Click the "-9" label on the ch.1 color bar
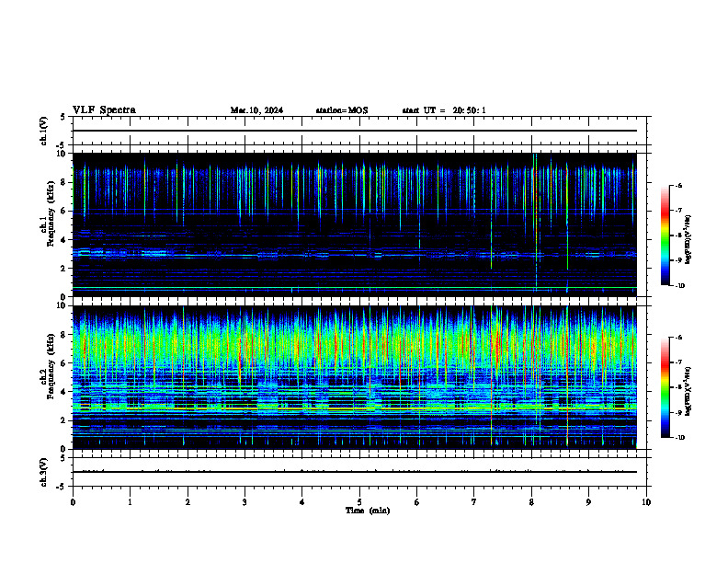This screenshot has width=728, height=563. coord(677,260)
